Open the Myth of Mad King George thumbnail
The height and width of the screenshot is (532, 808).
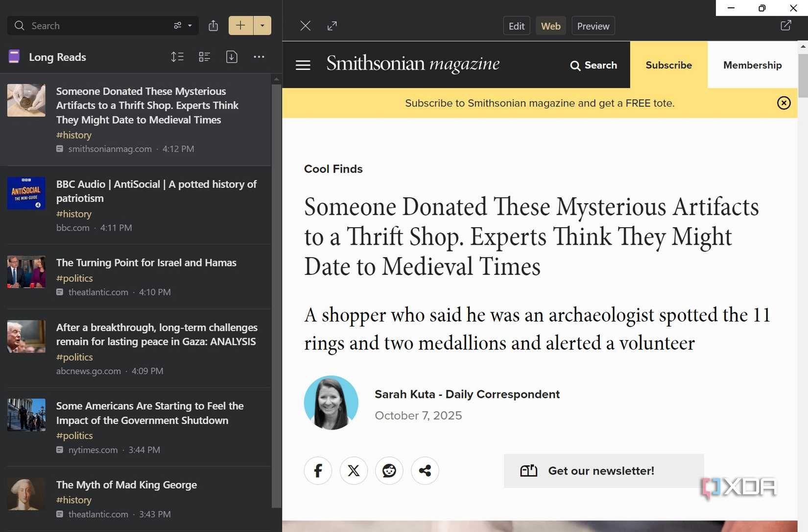click(x=26, y=494)
